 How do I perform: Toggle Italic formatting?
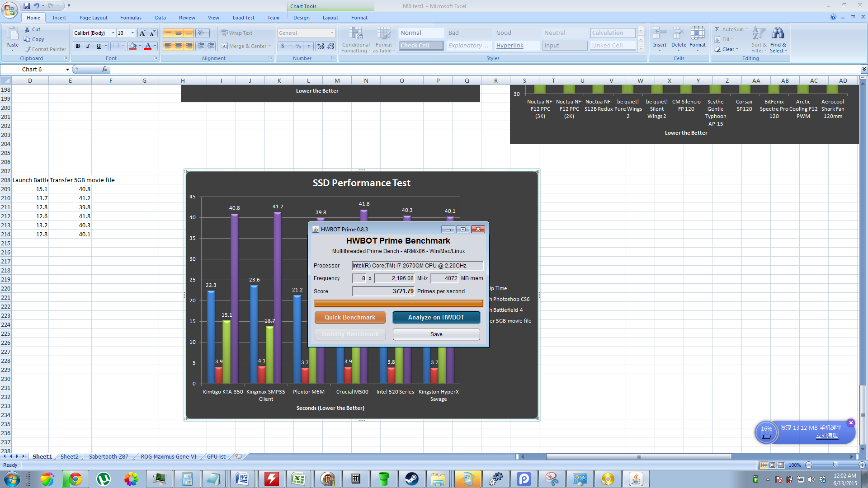tap(88, 46)
